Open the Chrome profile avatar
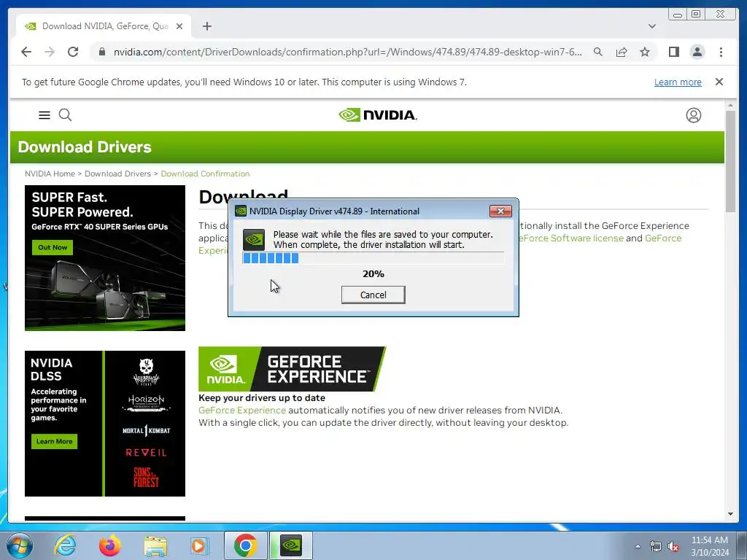Viewport: 747px width, 560px height. point(697,52)
